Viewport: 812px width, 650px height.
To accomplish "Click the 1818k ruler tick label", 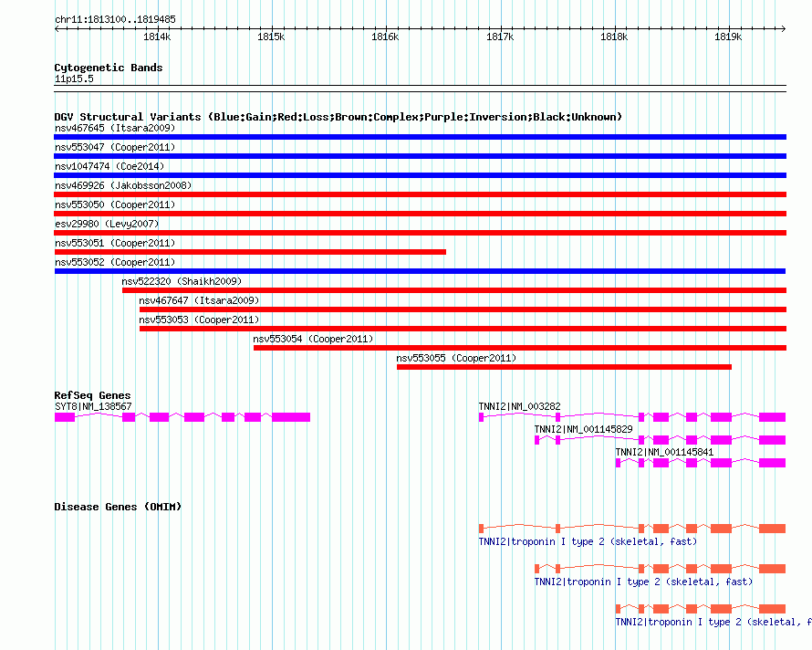I will pos(614,37).
